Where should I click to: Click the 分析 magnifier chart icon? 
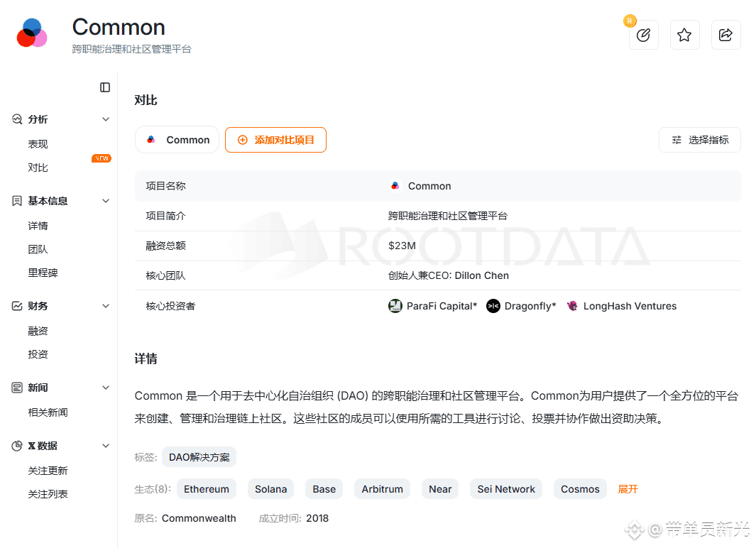[x=17, y=119]
